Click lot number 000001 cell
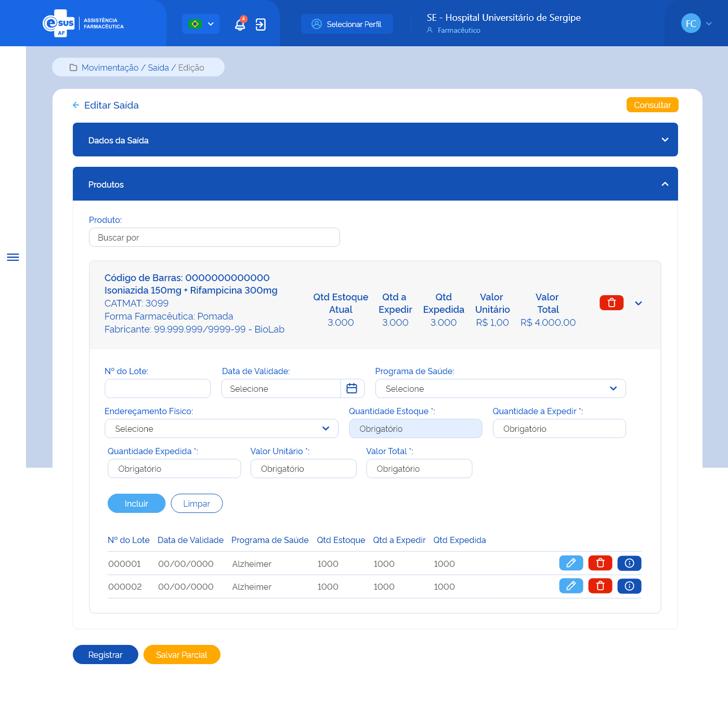 125,564
